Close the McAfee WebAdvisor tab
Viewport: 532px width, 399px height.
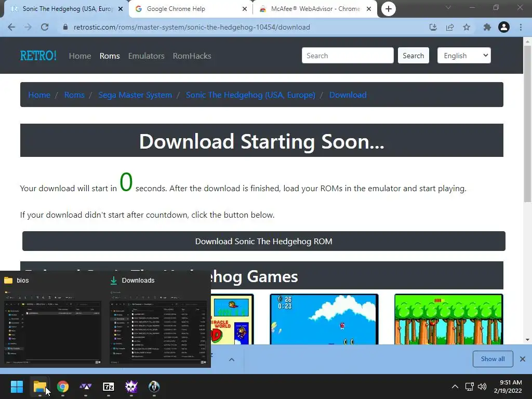[x=369, y=9]
